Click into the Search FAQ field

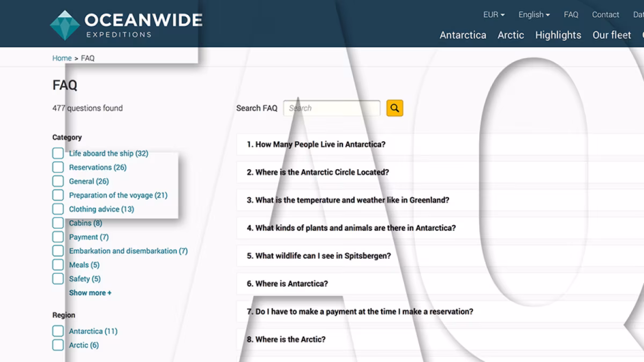(331, 108)
